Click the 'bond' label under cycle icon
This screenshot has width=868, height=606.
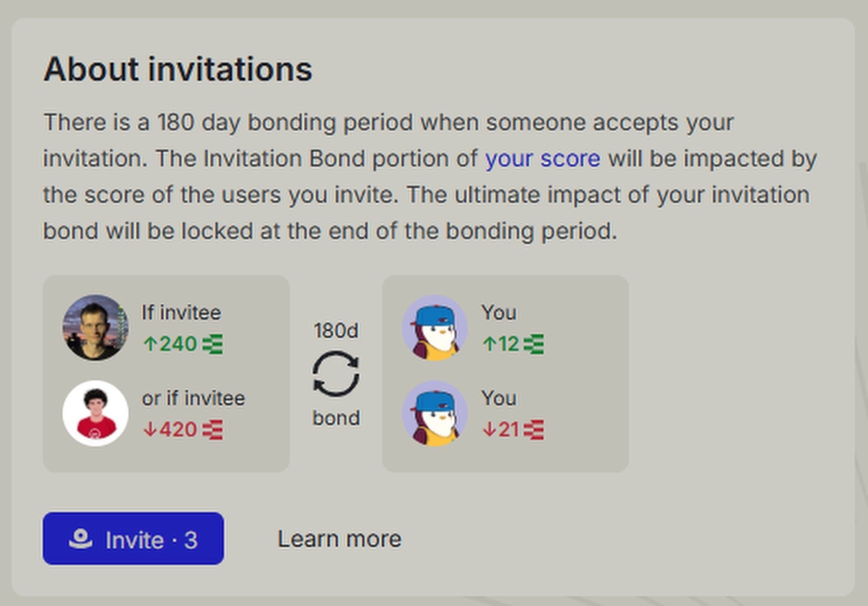click(336, 418)
